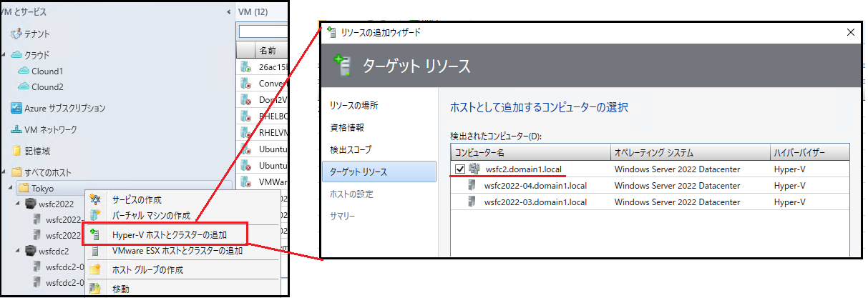The width and height of the screenshot is (868, 298).
Task: Uncheck the wsfc2.domain1.local checkbox
Action: tap(459, 169)
